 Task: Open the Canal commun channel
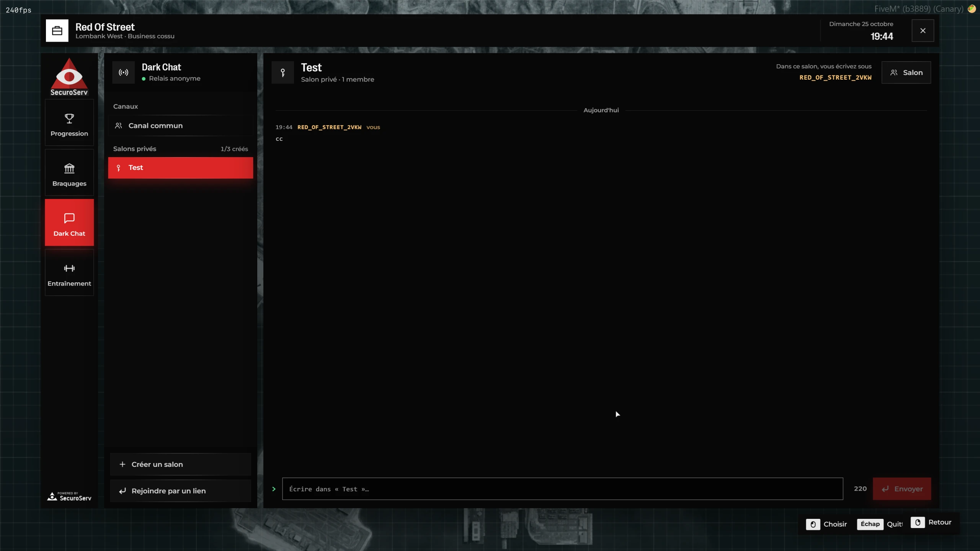[180, 126]
